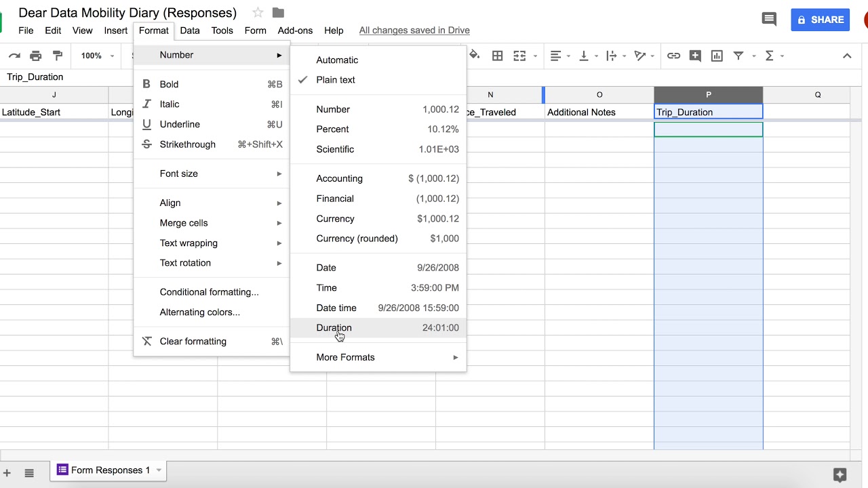This screenshot has width=868, height=488.
Task: Open the Add-ons menu
Action: (295, 30)
